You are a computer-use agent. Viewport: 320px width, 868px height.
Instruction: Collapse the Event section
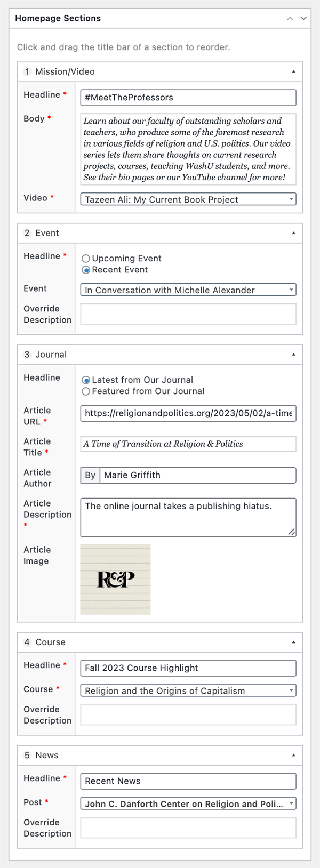(x=293, y=233)
